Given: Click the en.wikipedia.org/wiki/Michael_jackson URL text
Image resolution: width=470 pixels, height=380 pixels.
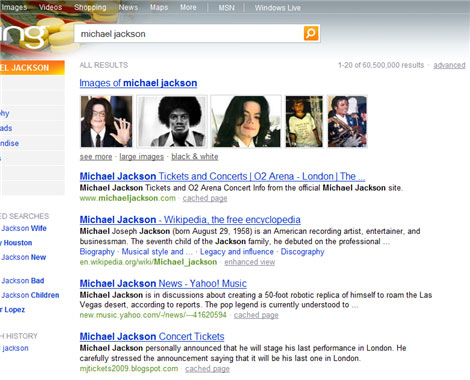Looking at the screenshot, I should 148,262.
